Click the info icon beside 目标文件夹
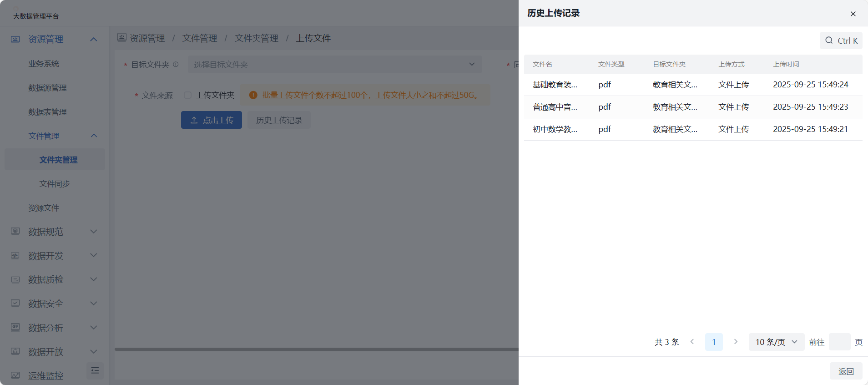Screen dimensions: 868x385 pyautogui.click(x=176, y=65)
